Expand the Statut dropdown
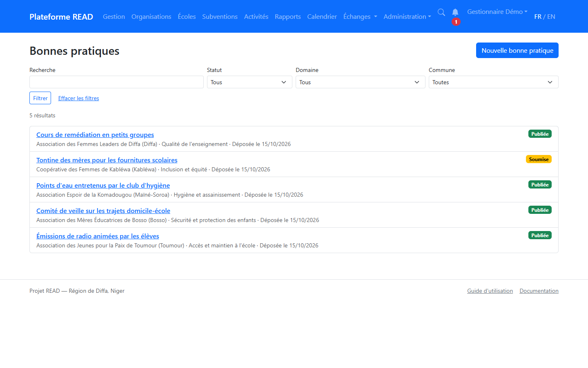The height and width of the screenshot is (368, 588). [x=249, y=82]
